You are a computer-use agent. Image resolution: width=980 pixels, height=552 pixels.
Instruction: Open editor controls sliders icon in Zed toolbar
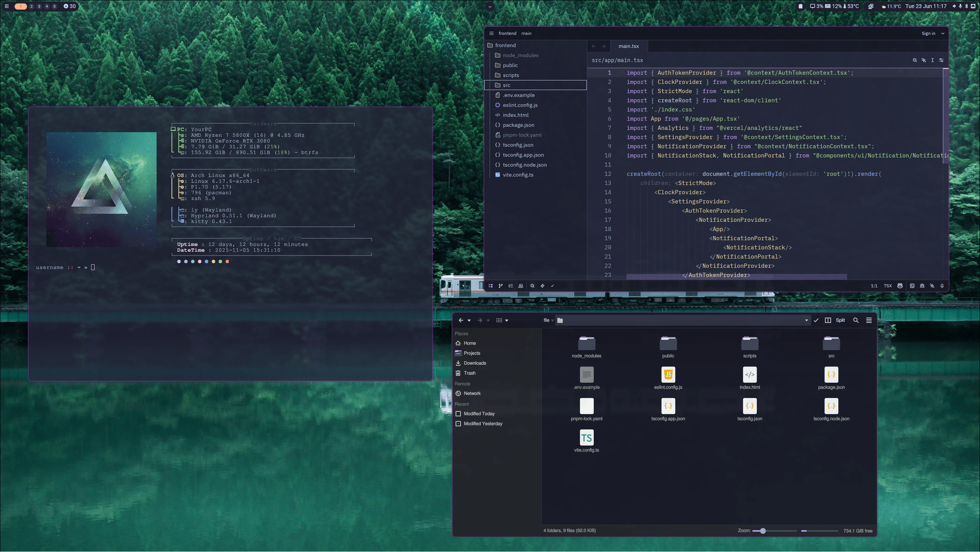coord(941,60)
